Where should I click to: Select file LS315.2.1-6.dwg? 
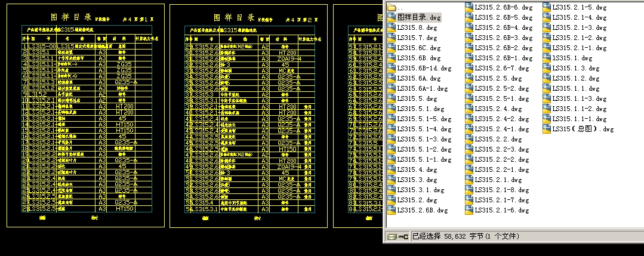coord(497,210)
